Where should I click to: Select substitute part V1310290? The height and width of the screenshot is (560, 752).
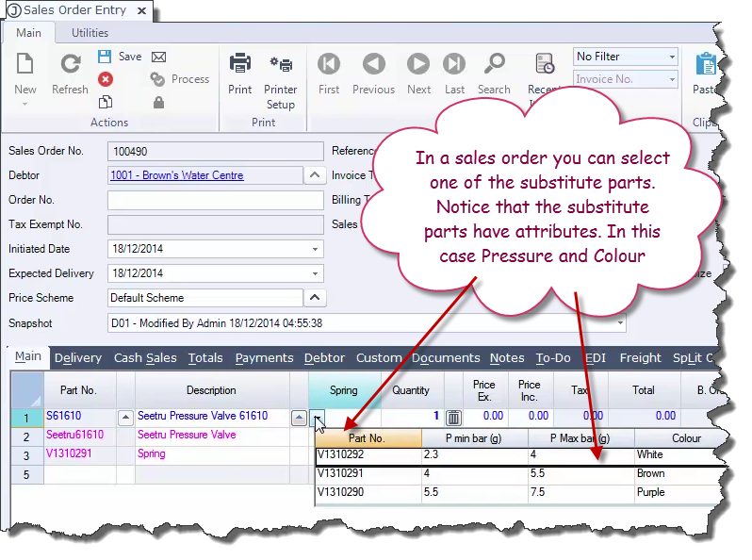[x=340, y=492]
